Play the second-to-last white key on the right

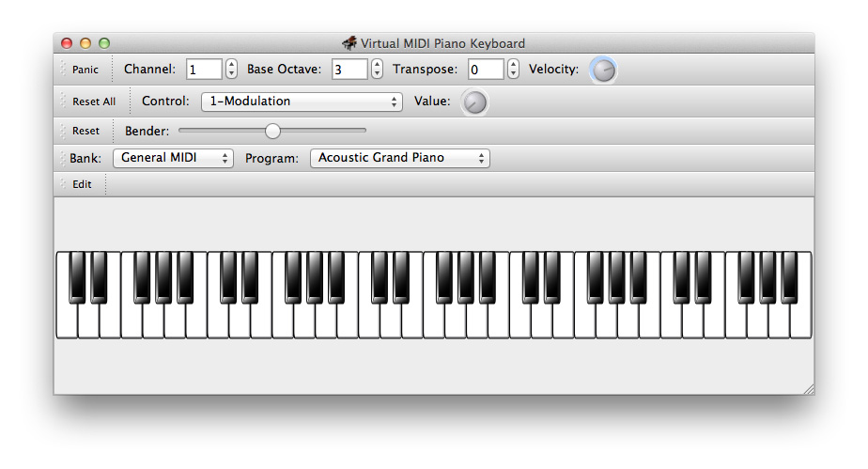(x=780, y=321)
